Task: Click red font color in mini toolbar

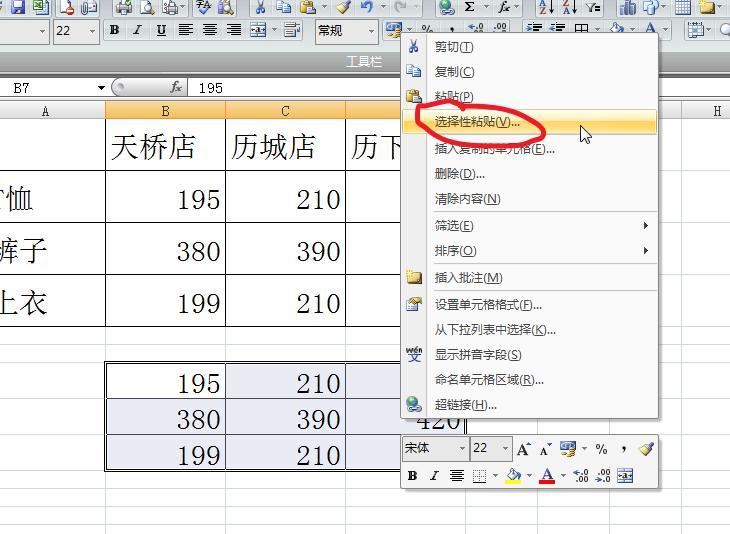Action: coord(548,476)
